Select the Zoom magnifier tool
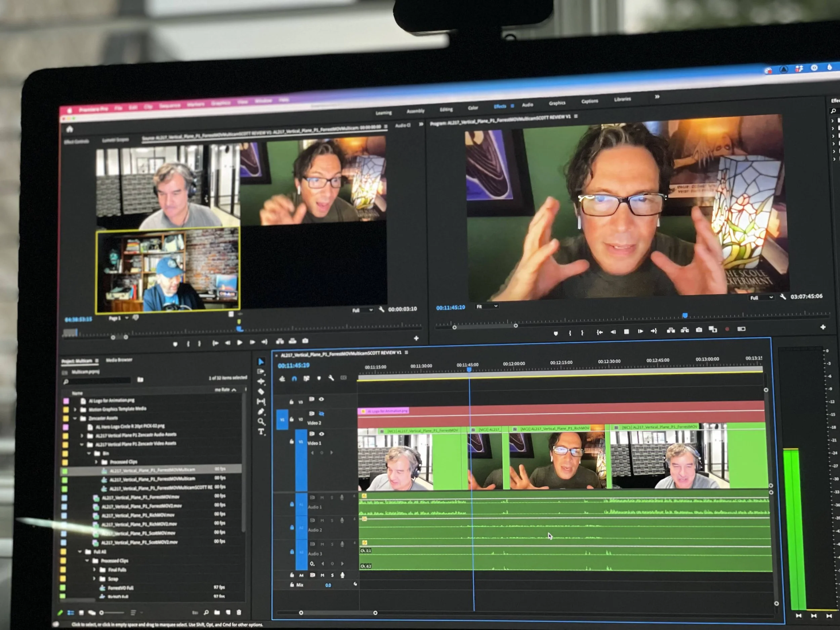This screenshot has width=840, height=630. (x=261, y=422)
